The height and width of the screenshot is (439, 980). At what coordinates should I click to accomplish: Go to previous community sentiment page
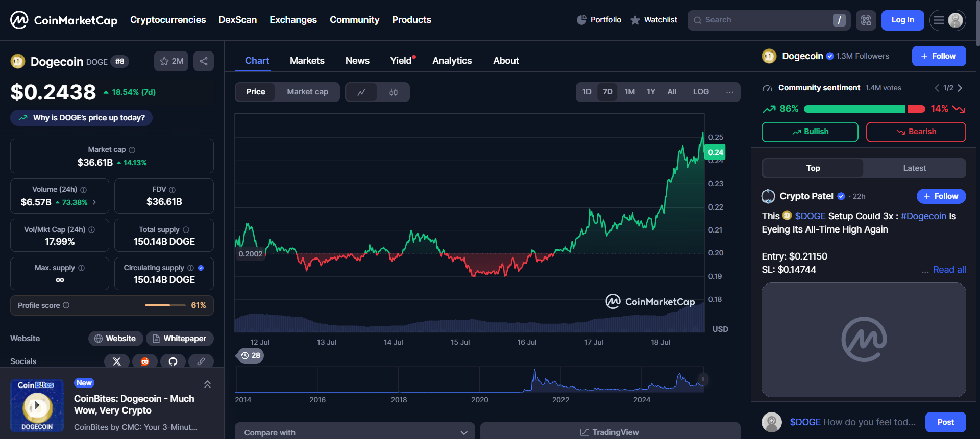[937, 88]
